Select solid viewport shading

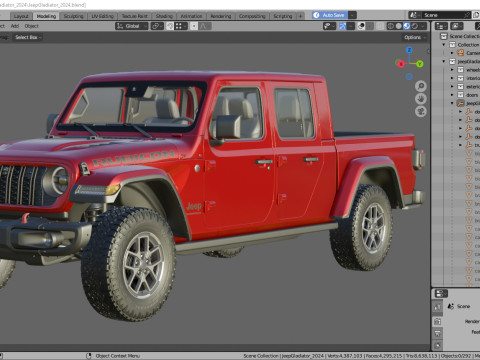(x=399, y=26)
